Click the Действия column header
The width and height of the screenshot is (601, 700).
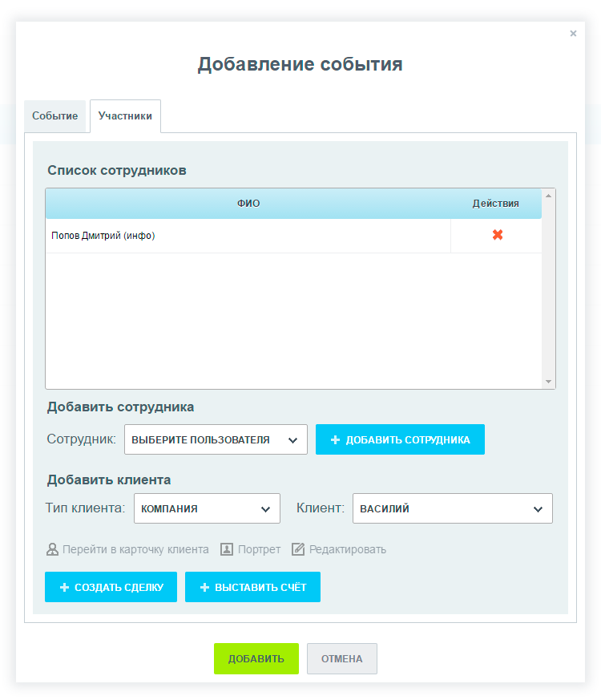pos(495,204)
